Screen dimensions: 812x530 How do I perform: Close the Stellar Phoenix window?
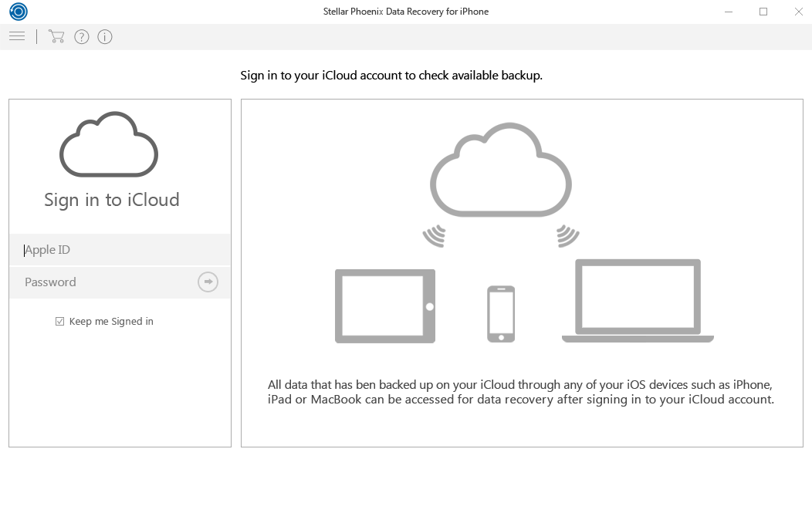tap(799, 12)
